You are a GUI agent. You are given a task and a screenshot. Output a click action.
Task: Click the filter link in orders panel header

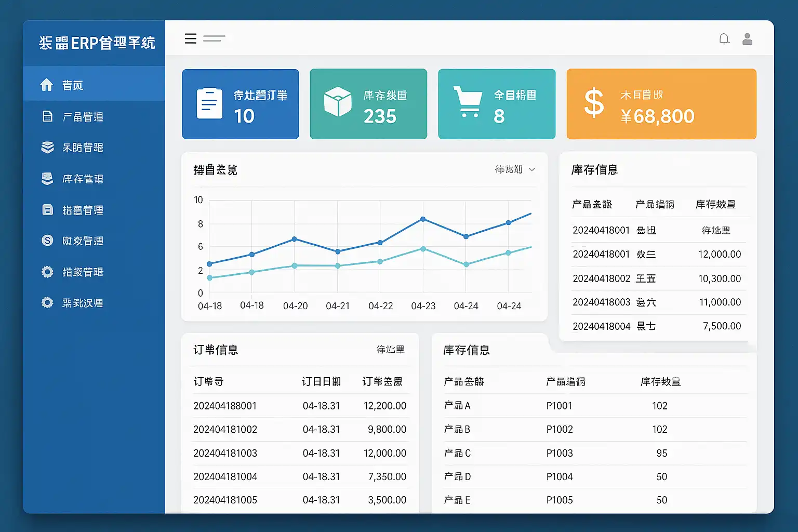pos(391,350)
